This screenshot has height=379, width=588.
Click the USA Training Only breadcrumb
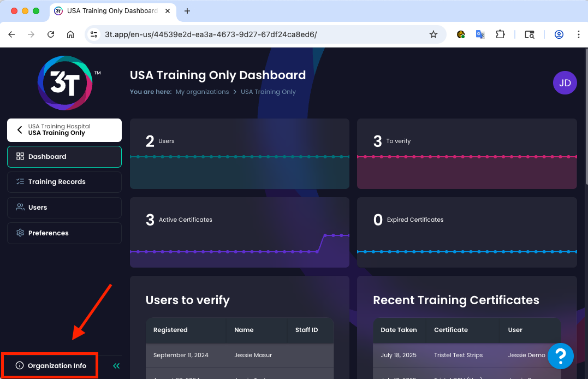click(268, 92)
